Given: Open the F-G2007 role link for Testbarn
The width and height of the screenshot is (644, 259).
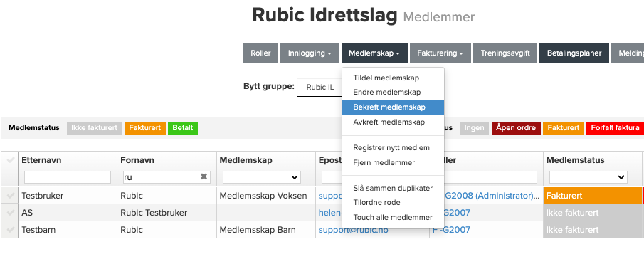Looking at the screenshot, I should tap(451, 230).
